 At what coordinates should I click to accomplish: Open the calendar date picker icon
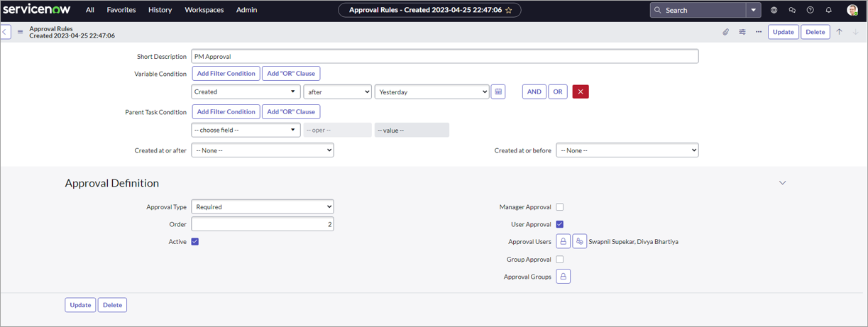point(498,92)
